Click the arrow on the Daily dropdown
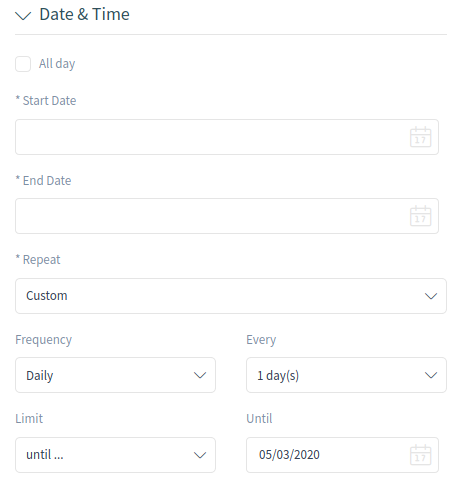Viewport: 462px width, 504px height. (x=200, y=375)
